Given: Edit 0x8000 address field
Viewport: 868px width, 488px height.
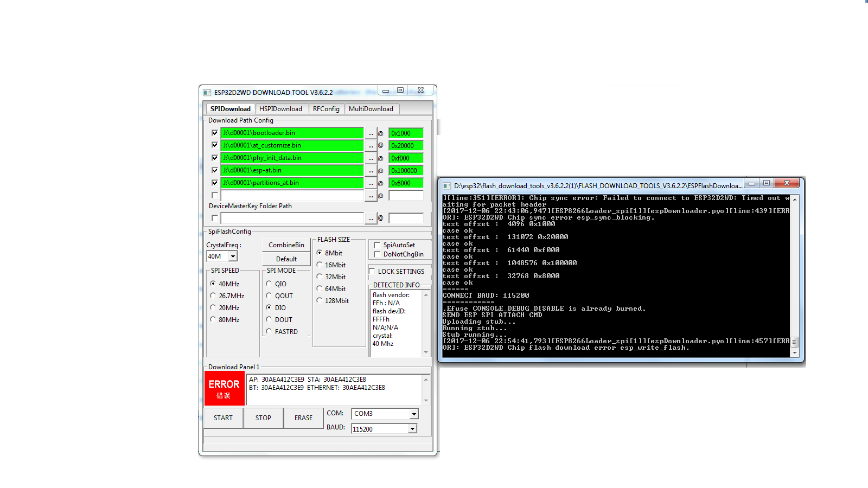Looking at the screenshot, I should click(x=406, y=183).
